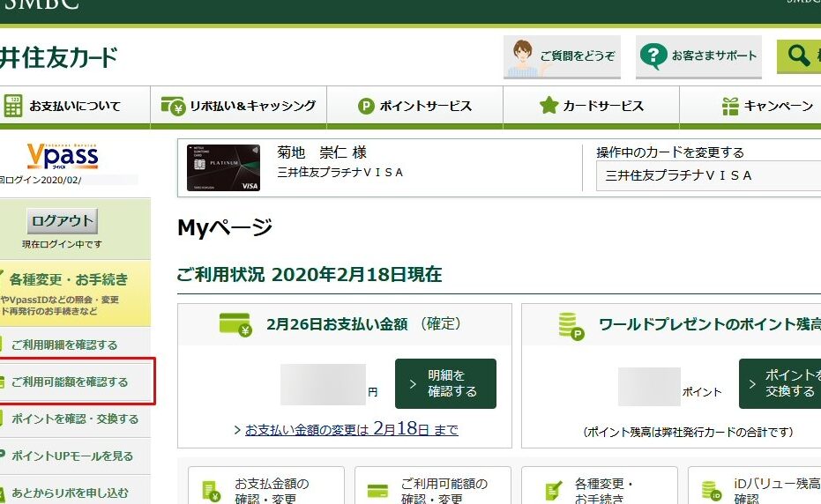
Task: Open ポイントUPモールを見る sidebar link
Action: [72, 456]
